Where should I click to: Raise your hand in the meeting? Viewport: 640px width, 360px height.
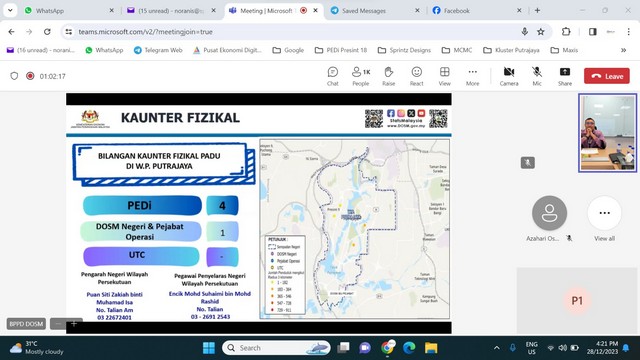click(x=389, y=76)
